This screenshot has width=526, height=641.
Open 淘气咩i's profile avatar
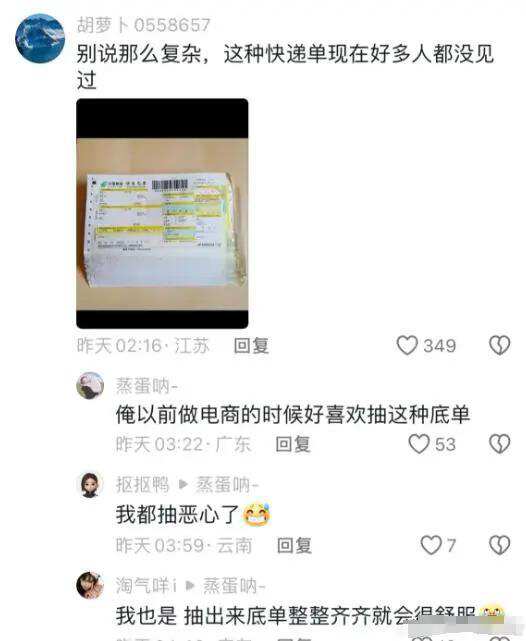(x=90, y=585)
